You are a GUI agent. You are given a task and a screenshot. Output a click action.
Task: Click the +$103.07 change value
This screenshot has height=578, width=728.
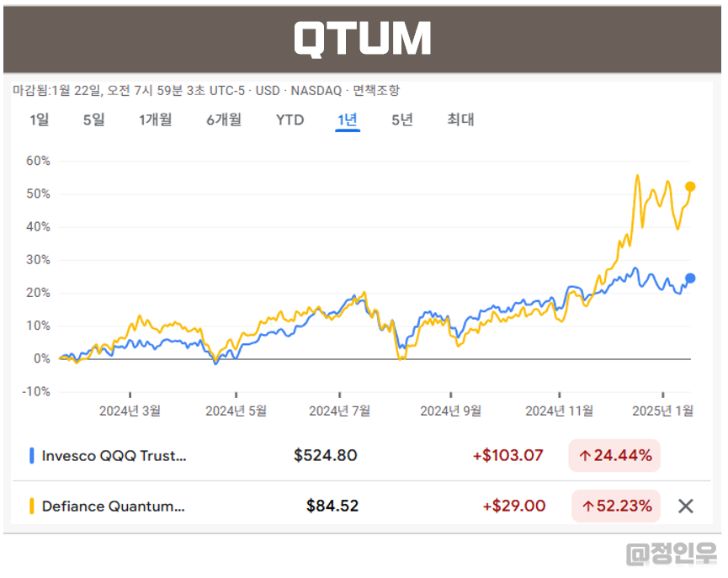[508, 455]
